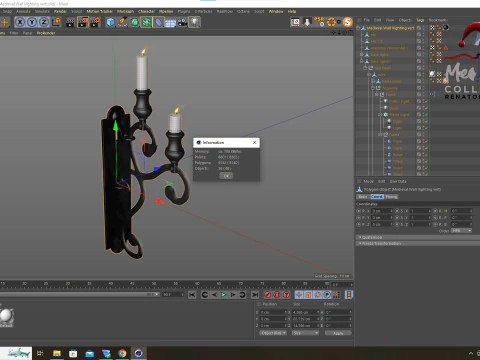Click black material tag on root object
This screenshot has height=360, width=480.
446,28
